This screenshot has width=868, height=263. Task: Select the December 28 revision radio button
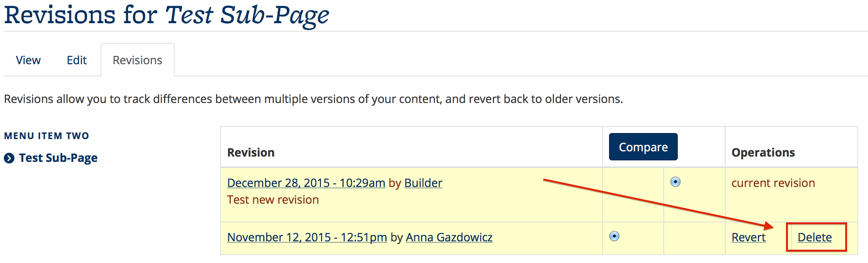pos(675,182)
